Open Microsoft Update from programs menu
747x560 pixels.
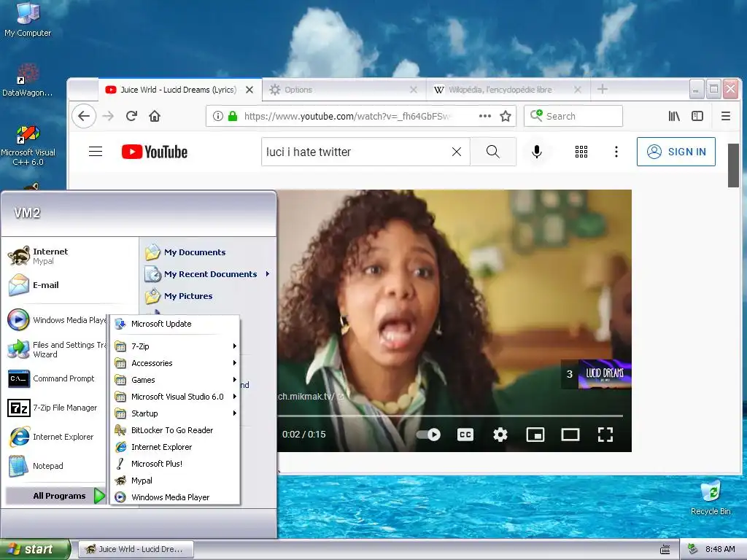[175, 324]
